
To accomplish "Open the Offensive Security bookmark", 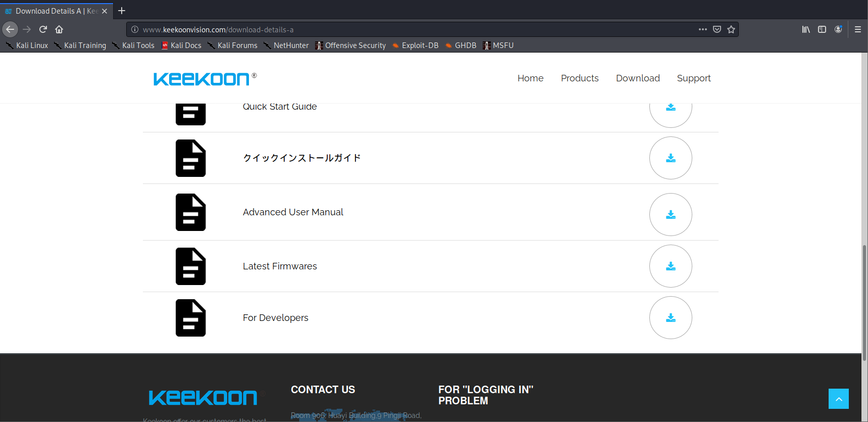I will tap(350, 45).
